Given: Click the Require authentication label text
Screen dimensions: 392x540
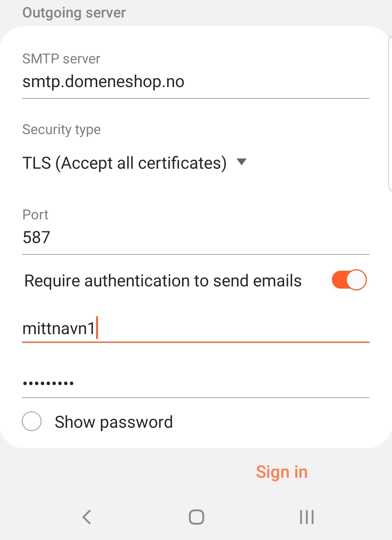Looking at the screenshot, I should coord(163,281).
